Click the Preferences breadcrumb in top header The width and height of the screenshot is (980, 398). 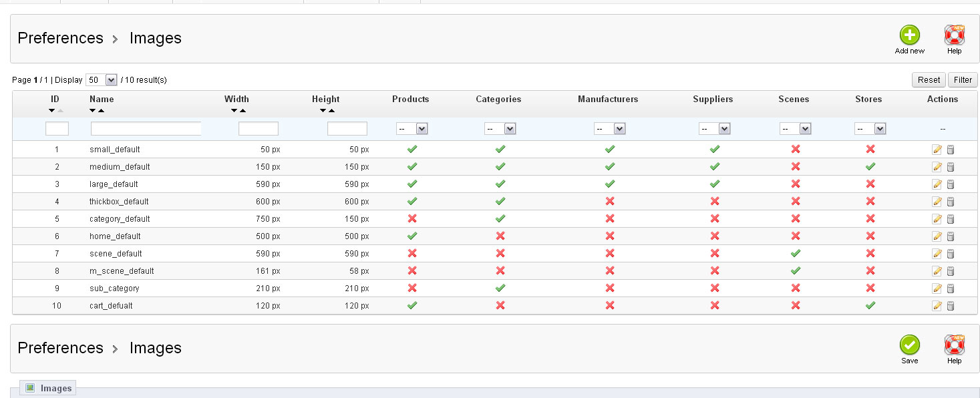pos(60,38)
